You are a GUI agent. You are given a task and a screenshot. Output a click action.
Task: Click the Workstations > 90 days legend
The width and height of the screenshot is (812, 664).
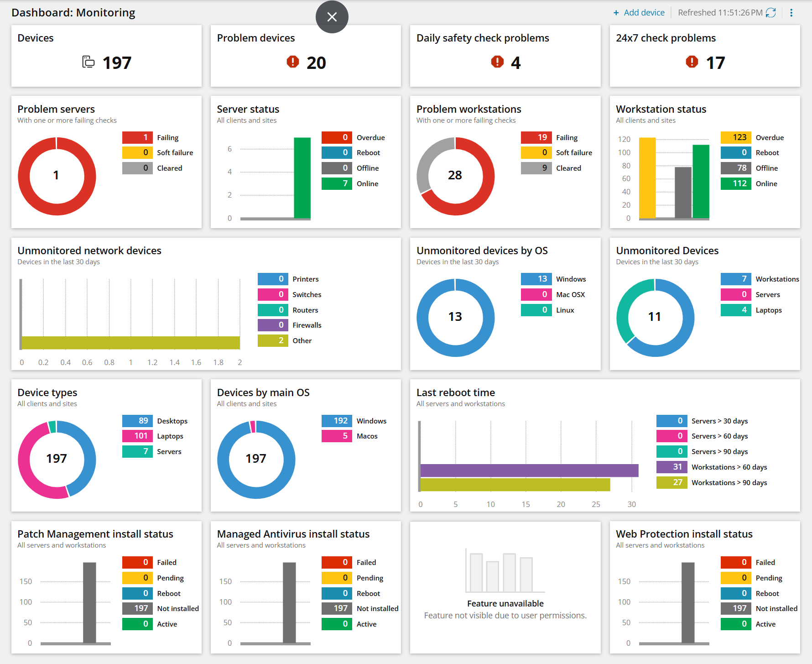coord(712,482)
